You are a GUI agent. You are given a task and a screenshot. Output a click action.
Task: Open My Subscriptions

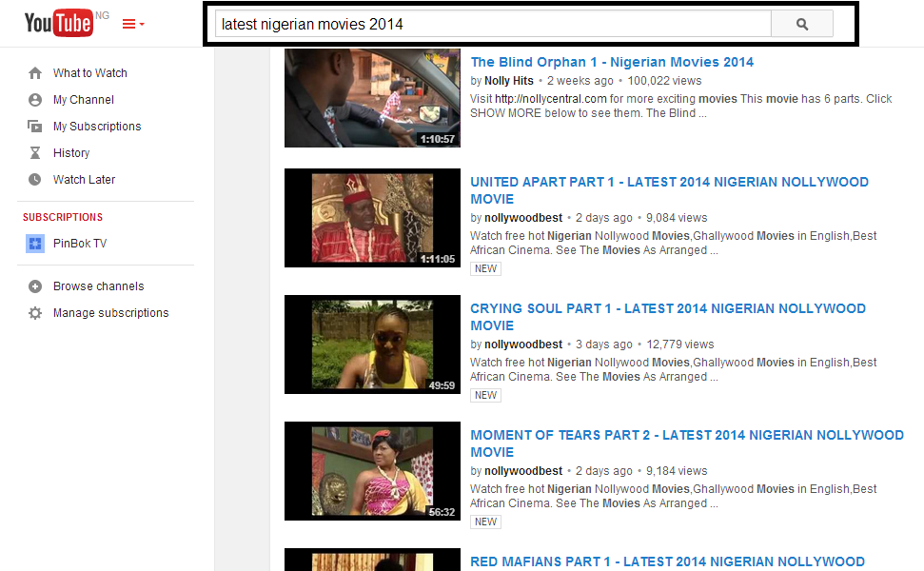coord(97,127)
